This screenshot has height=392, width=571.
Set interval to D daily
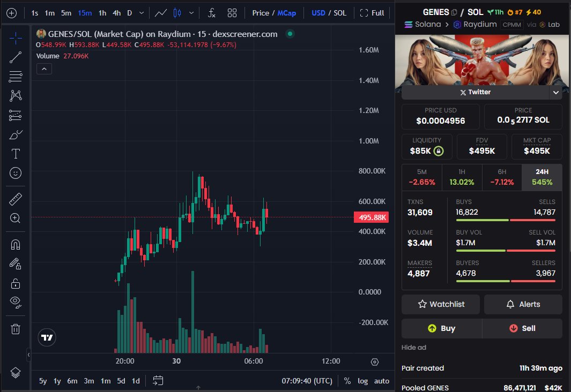pos(129,13)
